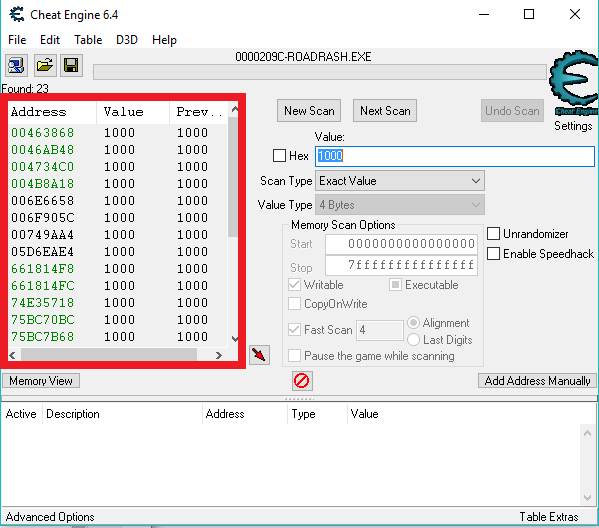Toggle the Executable checkbox

(x=395, y=285)
